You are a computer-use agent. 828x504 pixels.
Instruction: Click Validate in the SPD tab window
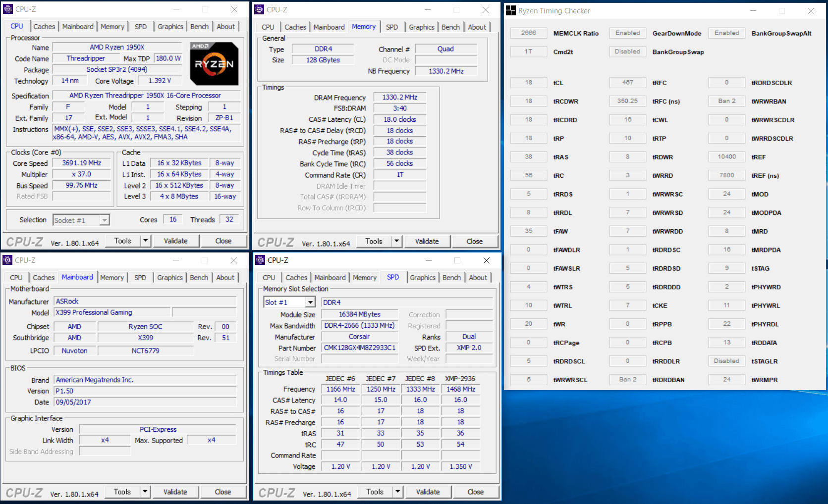tap(428, 492)
